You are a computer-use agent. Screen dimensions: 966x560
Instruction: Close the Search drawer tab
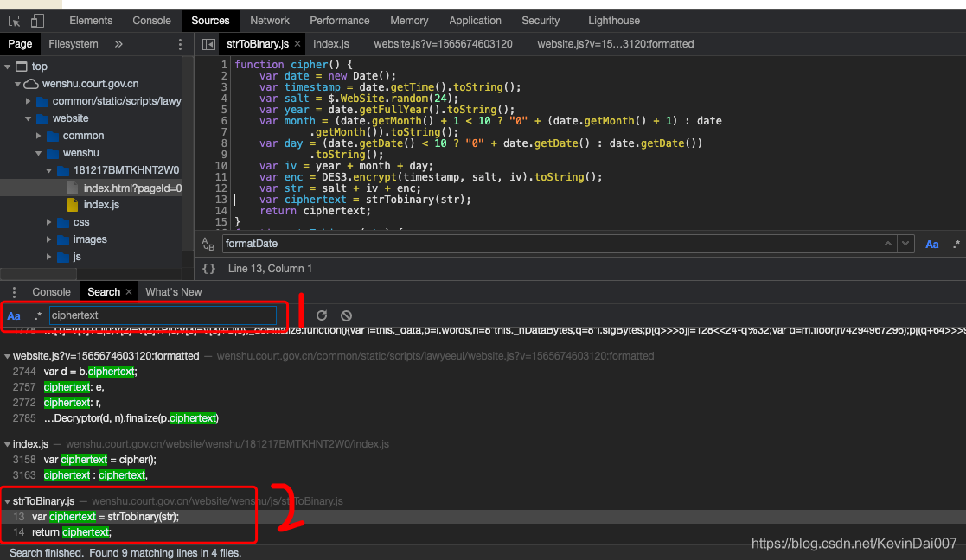coord(129,292)
